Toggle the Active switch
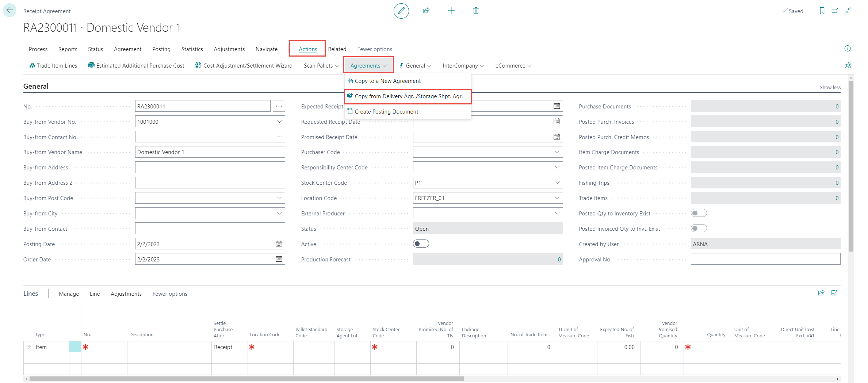 [x=421, y=244]
